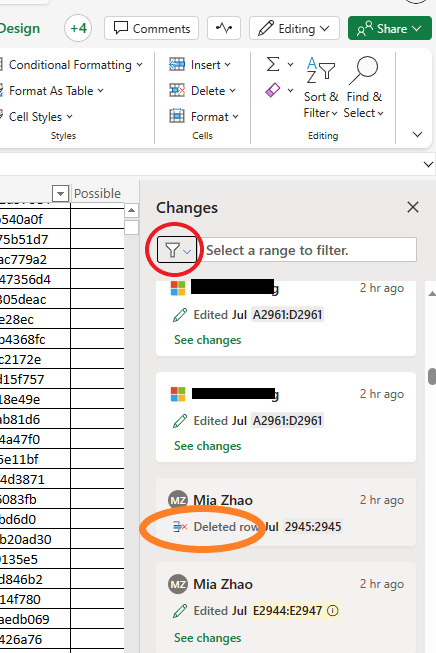
Task: Open See changes for first A2961:D2961 card
Action: coord(207,340)
